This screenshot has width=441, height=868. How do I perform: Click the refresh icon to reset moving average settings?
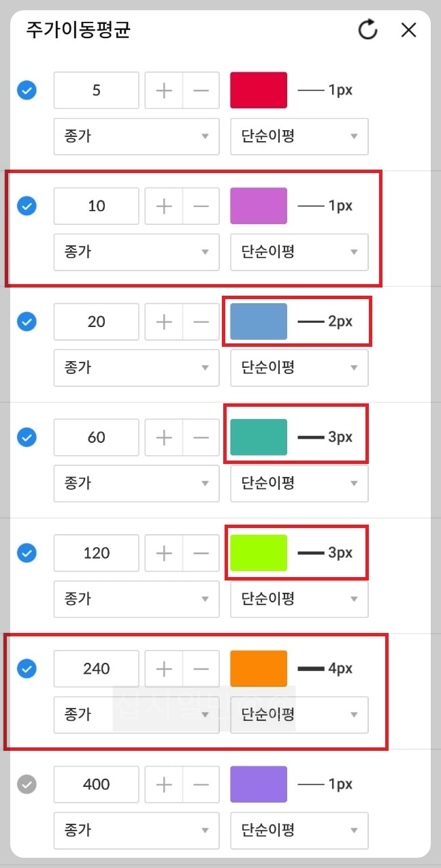point(367,30)
